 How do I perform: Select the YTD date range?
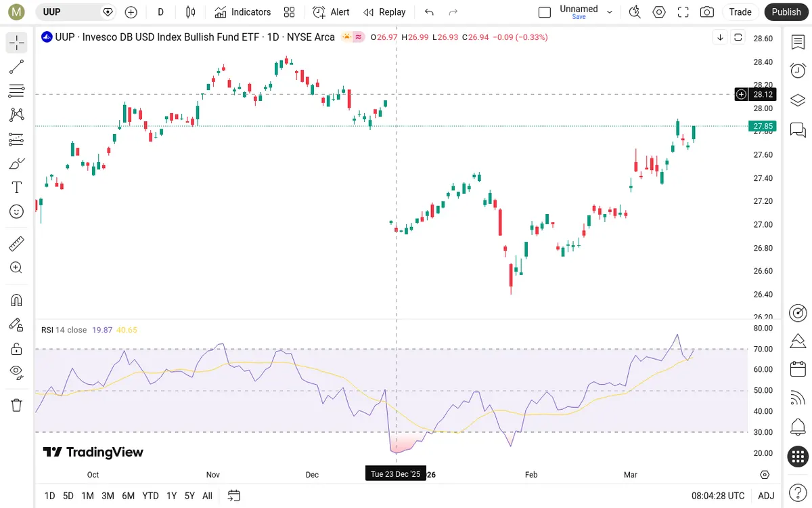(x=150, y=496)
